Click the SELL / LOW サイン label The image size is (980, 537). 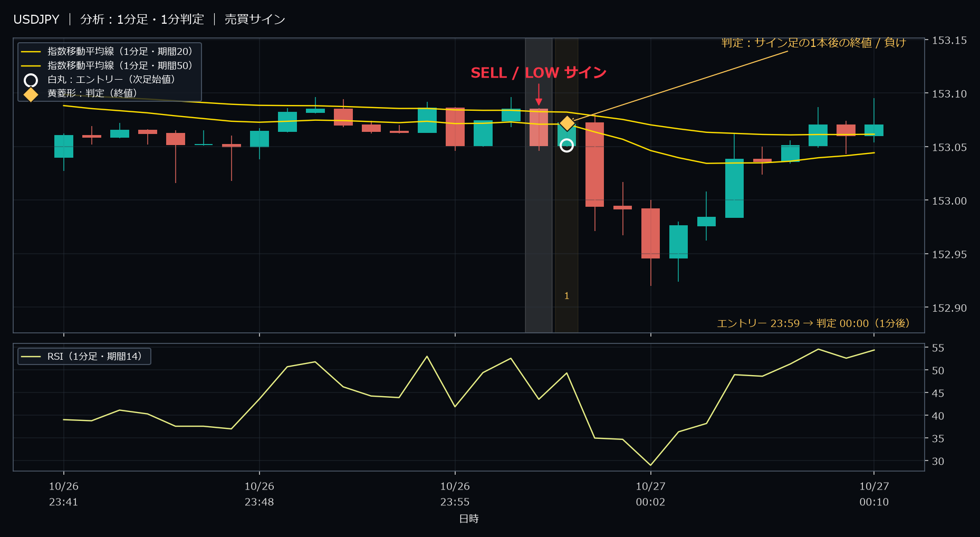pyautogui.click(x=539, y=73)
